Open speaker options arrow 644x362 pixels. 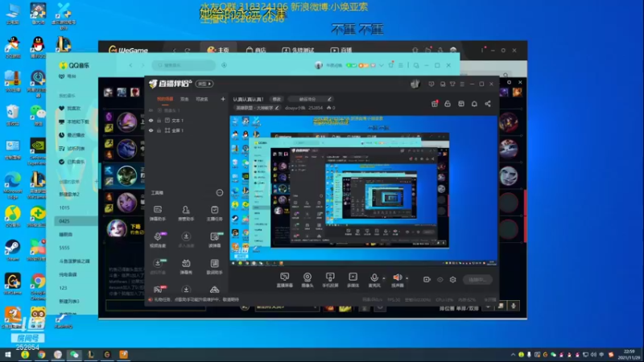(407, 278)
